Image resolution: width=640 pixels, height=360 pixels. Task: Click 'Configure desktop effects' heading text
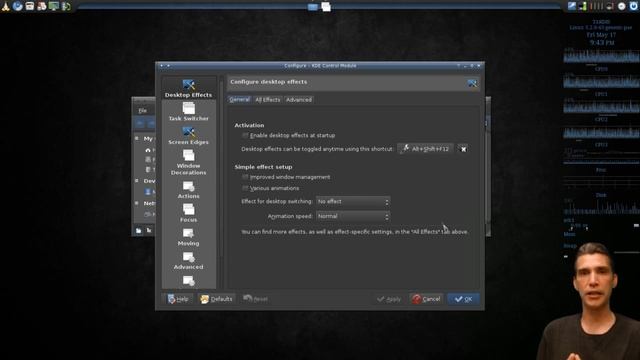269,82
